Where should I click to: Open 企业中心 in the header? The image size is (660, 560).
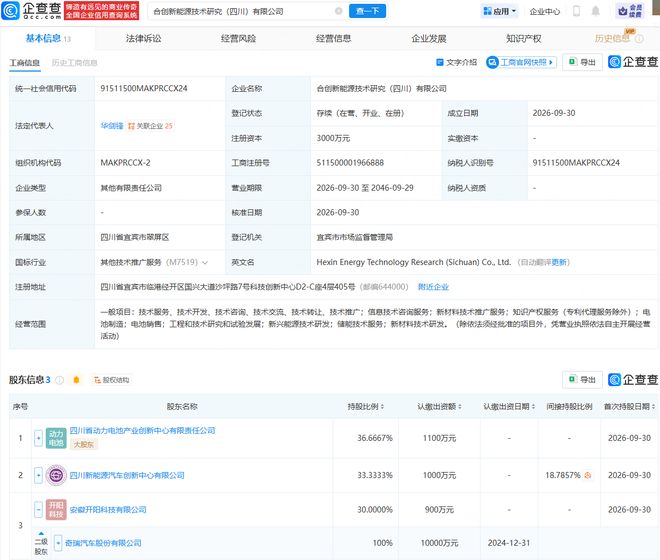(x=545, y=12)
